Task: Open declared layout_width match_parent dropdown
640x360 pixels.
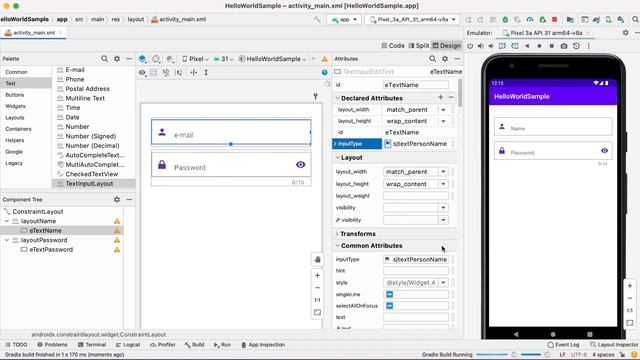Action: pos(443,110)
